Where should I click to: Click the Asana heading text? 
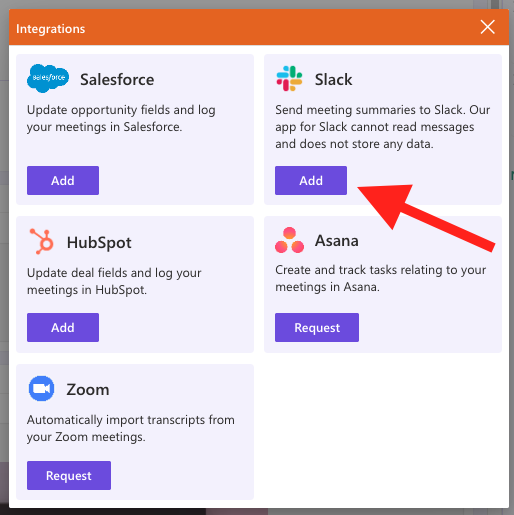[337, 241]
